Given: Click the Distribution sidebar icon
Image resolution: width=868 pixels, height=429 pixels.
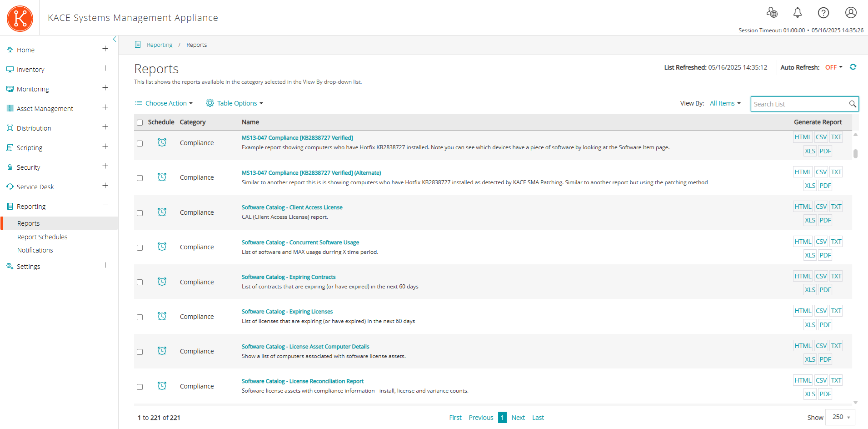Looking at the screenshot, I should (x=10, y=128).
